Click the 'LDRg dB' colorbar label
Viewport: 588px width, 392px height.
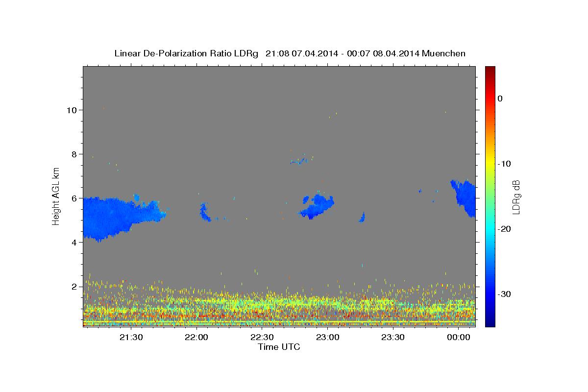pos(516,197)
